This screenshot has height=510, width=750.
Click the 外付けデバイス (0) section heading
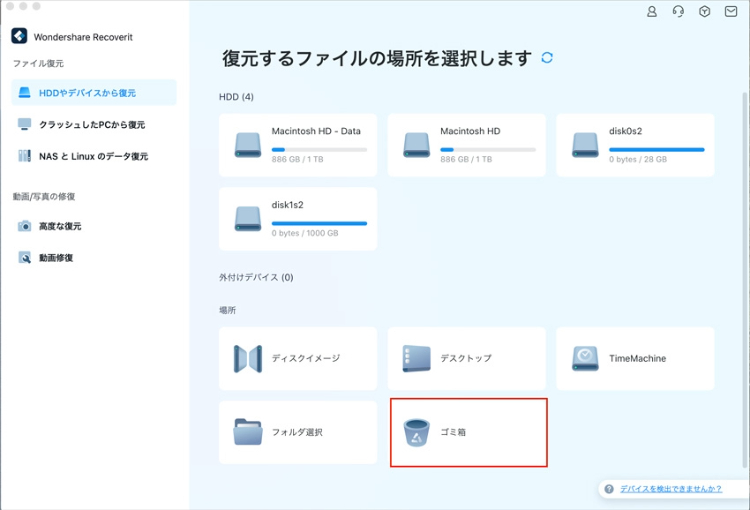tap(256, 277)
